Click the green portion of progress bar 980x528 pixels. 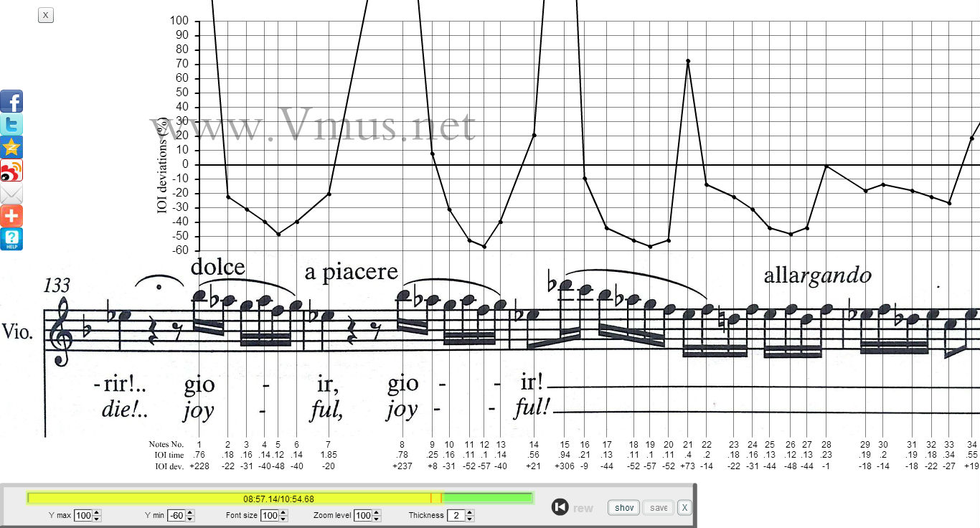pyautogui.click(x=488, y=498)
